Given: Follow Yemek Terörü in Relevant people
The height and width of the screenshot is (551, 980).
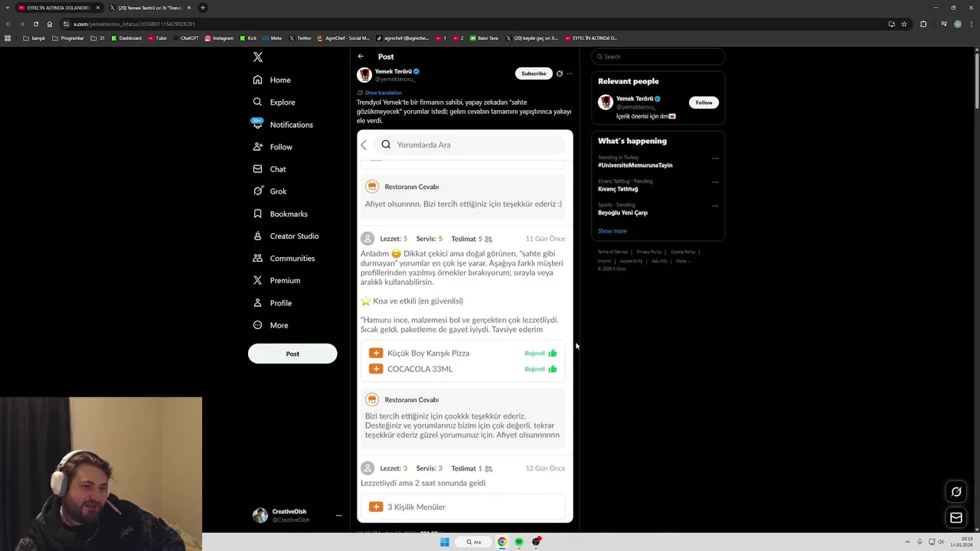Looking at the screenshot, I should point(704,103).
